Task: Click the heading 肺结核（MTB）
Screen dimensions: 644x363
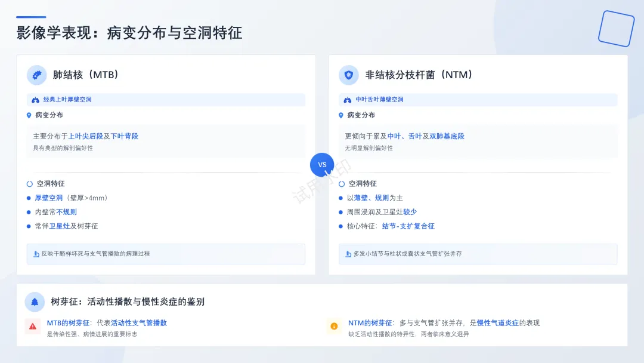Action: [86, 75]
